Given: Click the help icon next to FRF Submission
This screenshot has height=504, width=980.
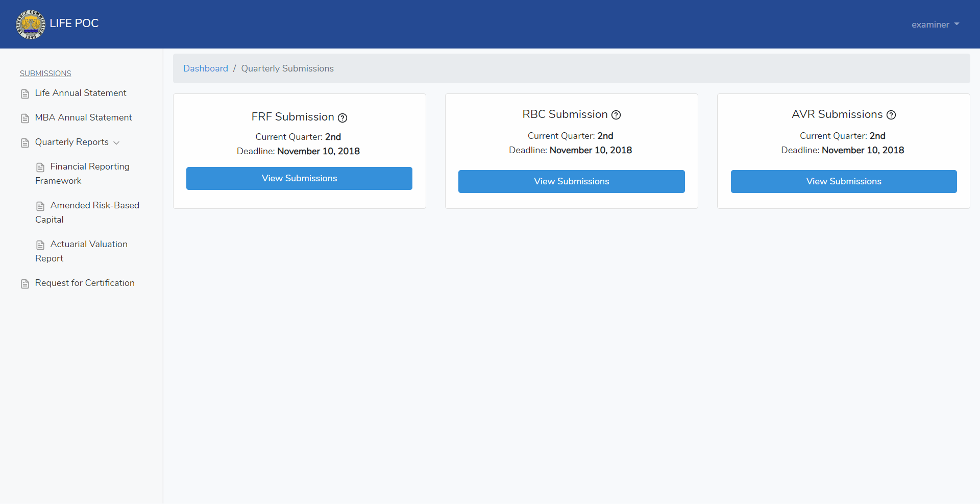Looking at the screenshot, I should click(x=342, y=118).
